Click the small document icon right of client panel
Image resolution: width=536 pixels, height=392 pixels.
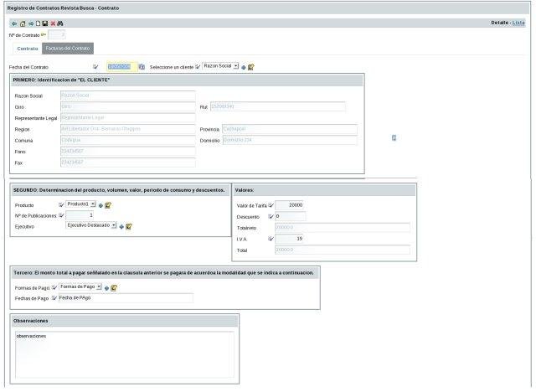point(394,137)
